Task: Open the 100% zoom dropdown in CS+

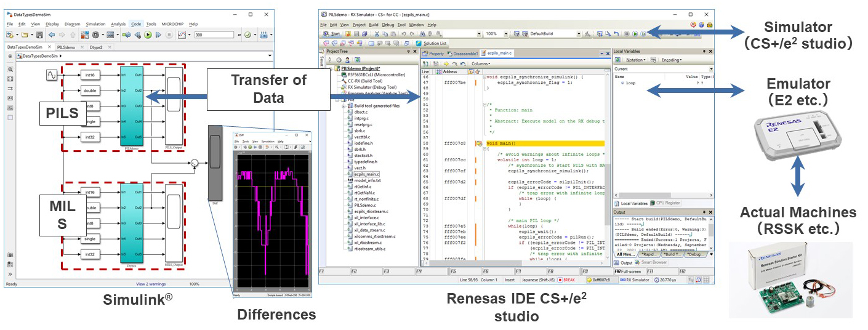Action: [505, 34]
